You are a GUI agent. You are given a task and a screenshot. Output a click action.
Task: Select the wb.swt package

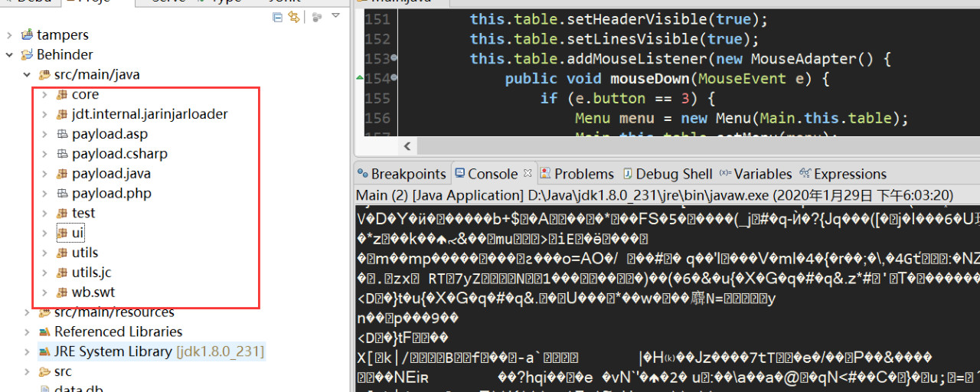coord(93,292)
